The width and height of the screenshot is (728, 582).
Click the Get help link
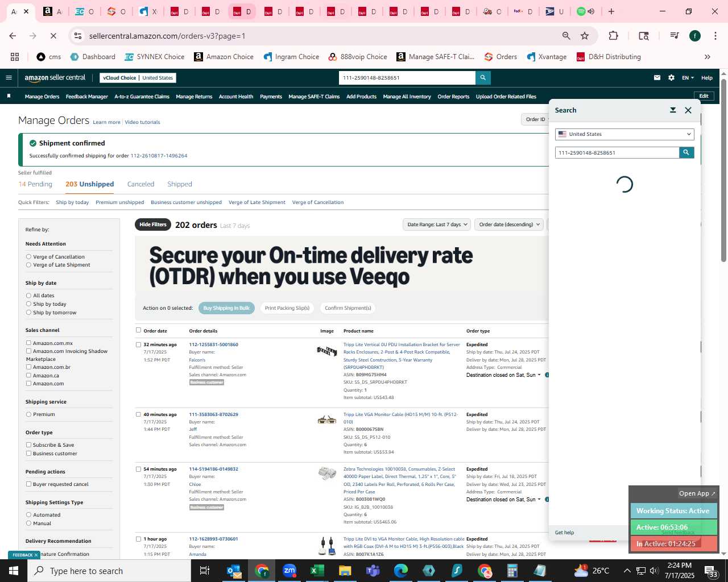coord(564,533)
